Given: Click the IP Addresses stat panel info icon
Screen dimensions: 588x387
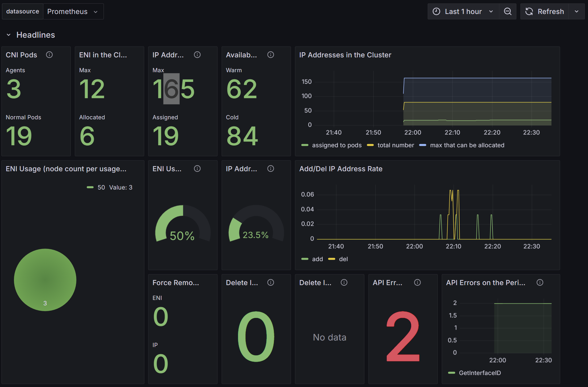Looking at the screenshot, I should pos(197,55).
